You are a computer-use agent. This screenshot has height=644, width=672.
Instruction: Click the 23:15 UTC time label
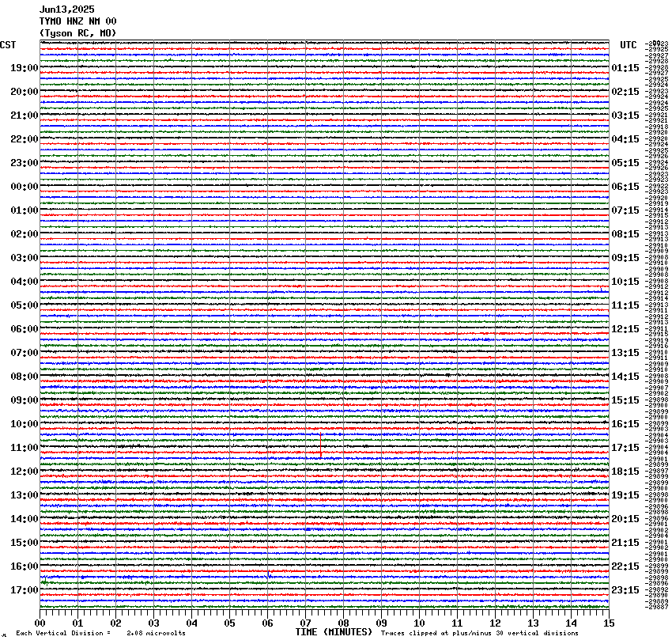click(625, 590)
